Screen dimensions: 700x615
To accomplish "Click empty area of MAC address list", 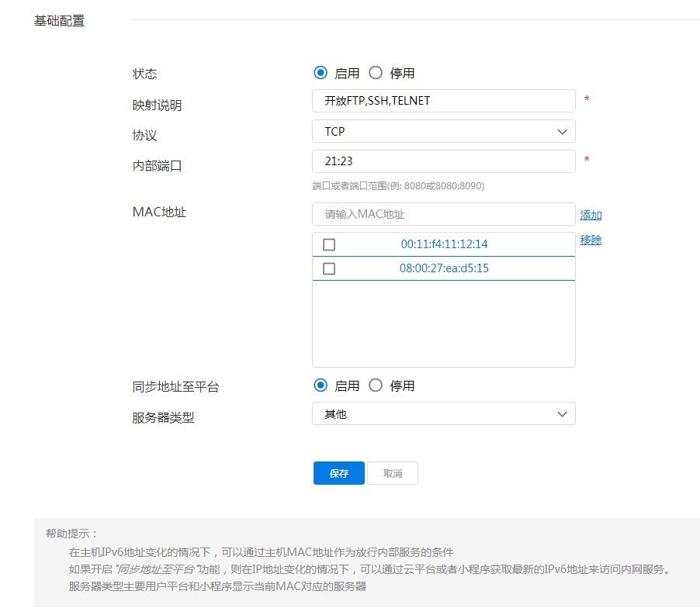I will pos(443,324).
